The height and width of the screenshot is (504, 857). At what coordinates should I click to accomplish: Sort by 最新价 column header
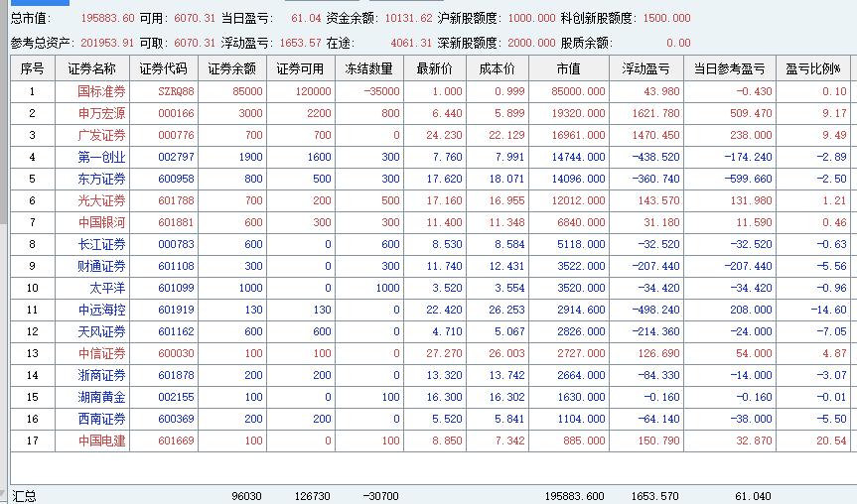pos(435,68)
